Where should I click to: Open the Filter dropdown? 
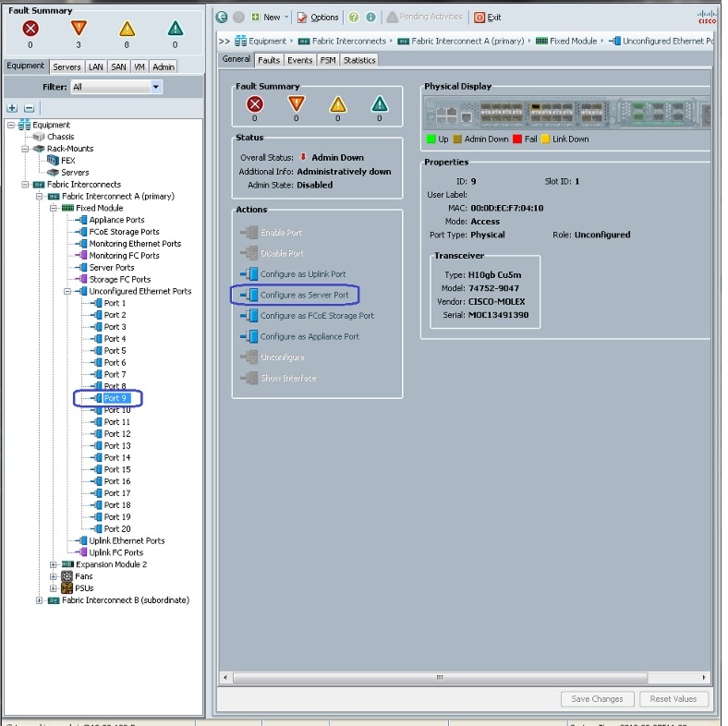[x=155, y=87]
